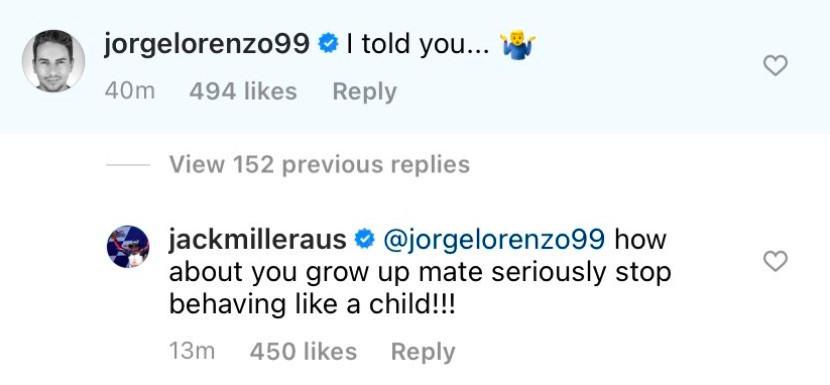This screenshot has height=385, width=830.
Task: Open jackmilleraus's profile picture
Action: 128,246
